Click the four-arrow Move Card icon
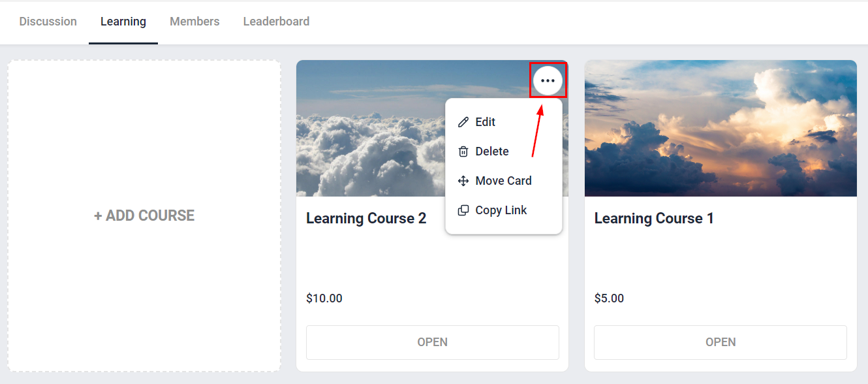The image size is (868, 384). click(x=463, y=181)
